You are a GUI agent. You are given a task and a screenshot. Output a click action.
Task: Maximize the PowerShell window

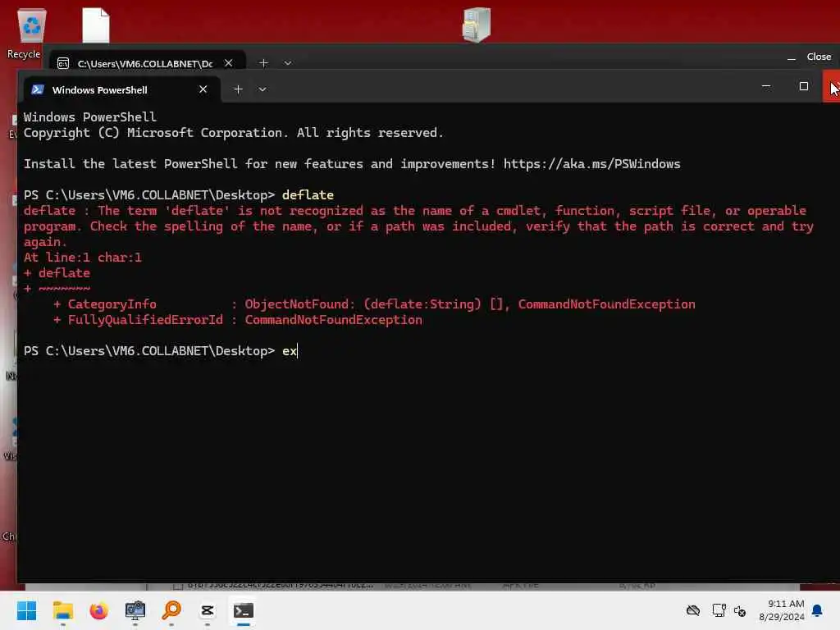click(x=804, y=86)
